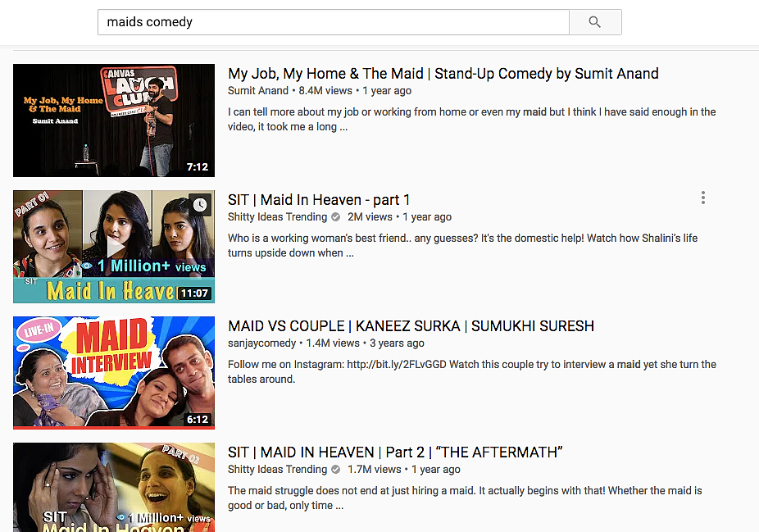Open 'MAID VS COUPLE | KANEEZ SURKA' title
This screenshot has height=532, width=759.
tap(411, 326)
